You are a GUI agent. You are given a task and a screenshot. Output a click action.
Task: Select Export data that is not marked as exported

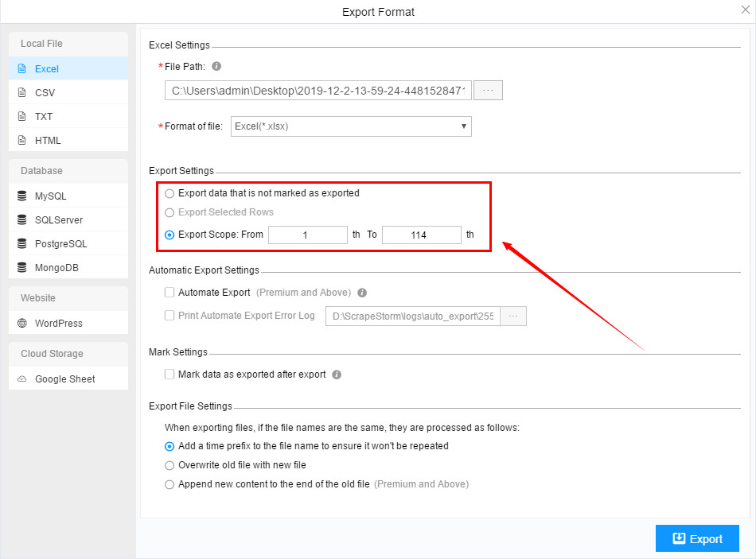168,192
